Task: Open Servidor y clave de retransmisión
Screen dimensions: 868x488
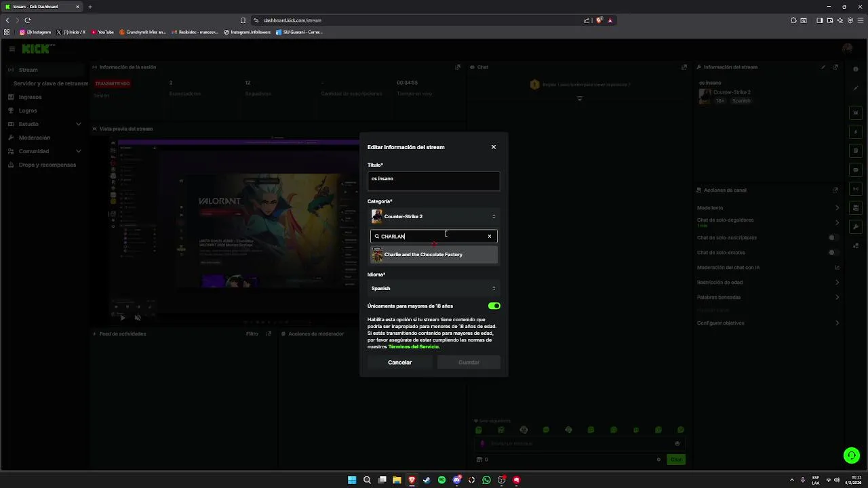Action: click(51, 83)
